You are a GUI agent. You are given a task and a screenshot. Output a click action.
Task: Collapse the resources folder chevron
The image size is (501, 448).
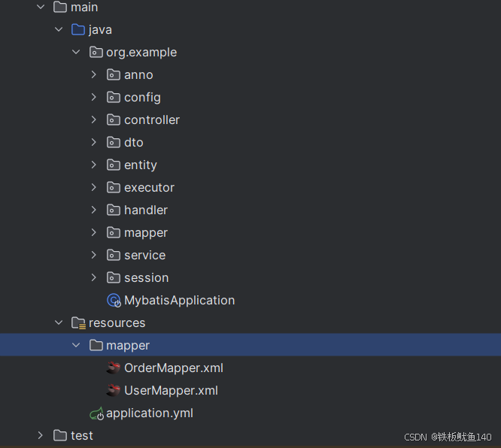coord(59,322)
